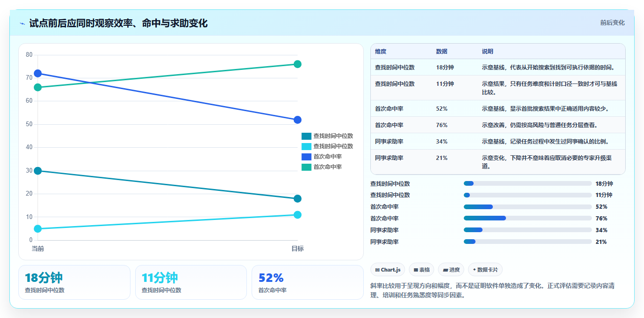Click the description starting 示意基线，记录任务过程
This screenshot has width=644, height=318.
coord(545,142)
